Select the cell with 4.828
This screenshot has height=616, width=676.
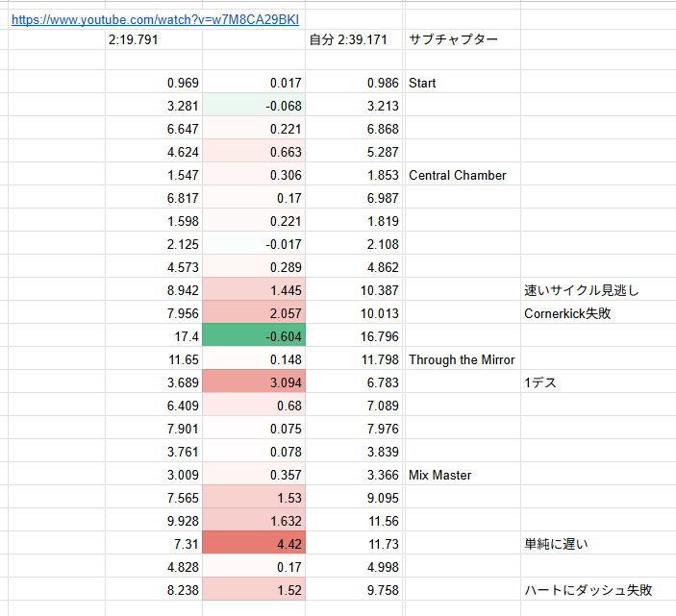154,567
